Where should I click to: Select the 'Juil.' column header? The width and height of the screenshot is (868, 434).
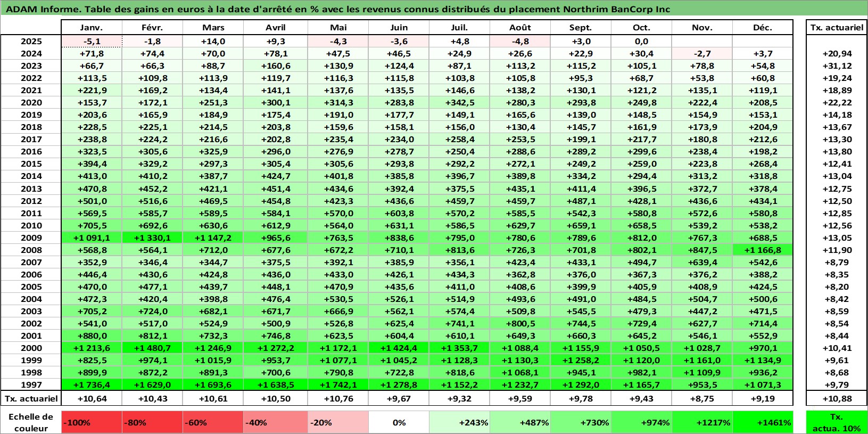459,28
